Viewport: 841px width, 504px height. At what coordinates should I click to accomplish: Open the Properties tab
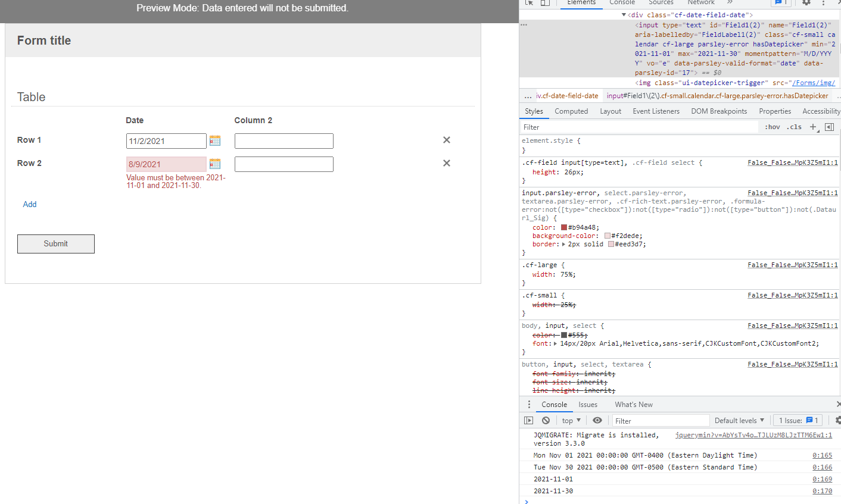tap(775, 111)
